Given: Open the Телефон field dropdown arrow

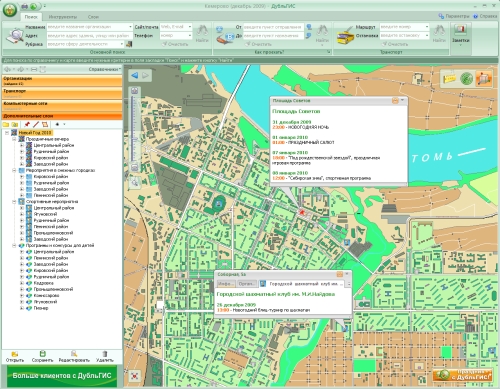Looking at the screenshot, I should (190, 35).
